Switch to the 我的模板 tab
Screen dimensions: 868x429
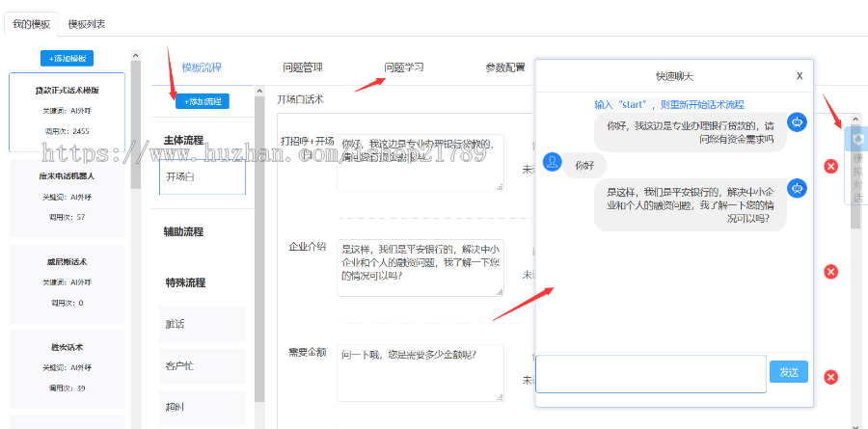31,24
